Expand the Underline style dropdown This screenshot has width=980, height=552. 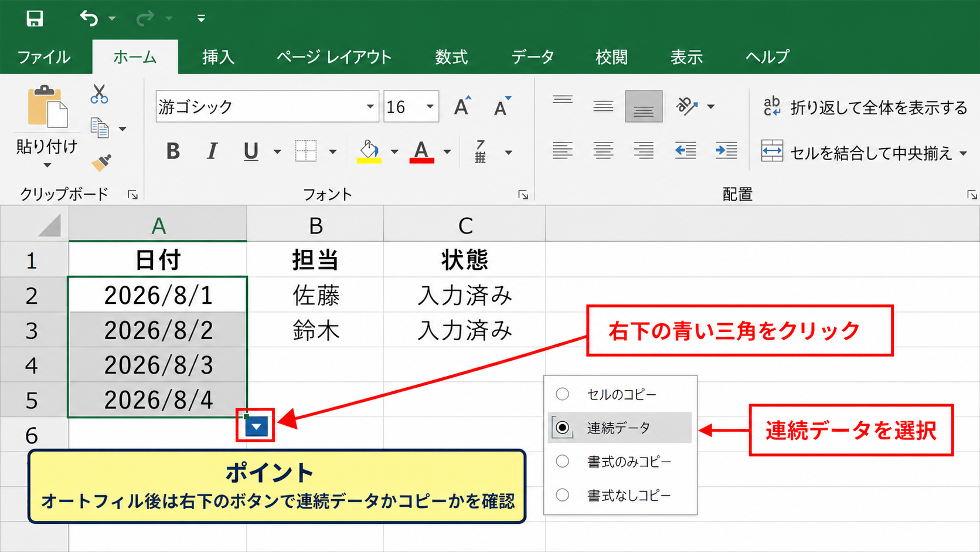[x=277, y=152]
